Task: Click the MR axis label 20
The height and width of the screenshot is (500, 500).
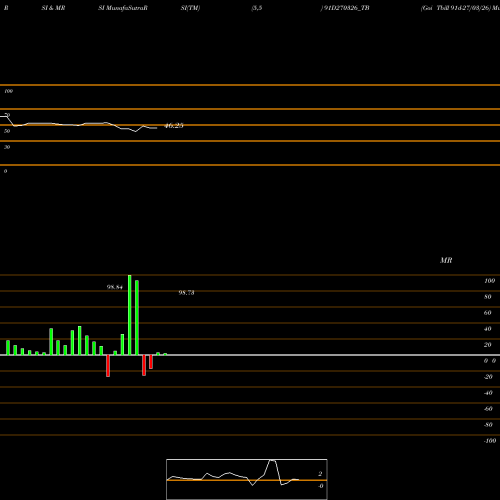Action: [488, 345]
